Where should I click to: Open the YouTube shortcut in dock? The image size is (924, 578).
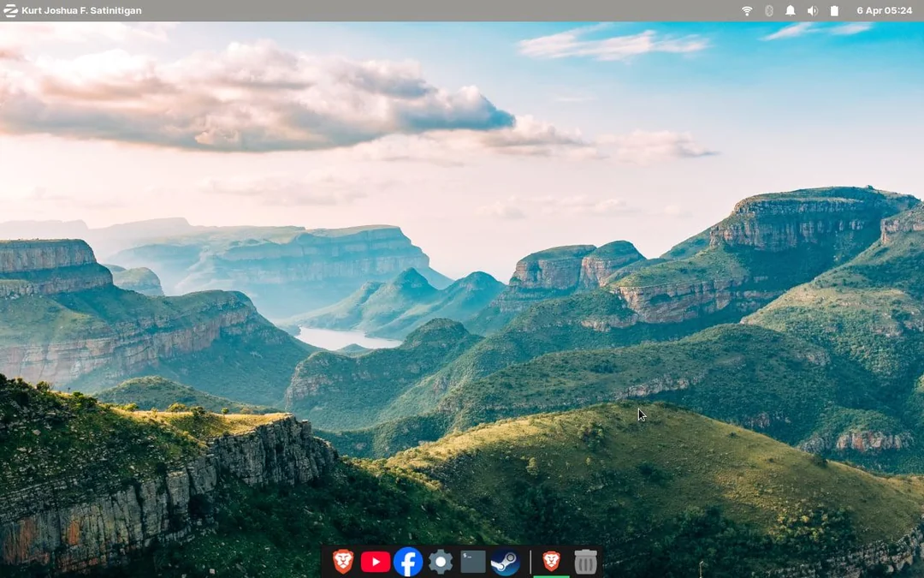click(x=376, y=561)
